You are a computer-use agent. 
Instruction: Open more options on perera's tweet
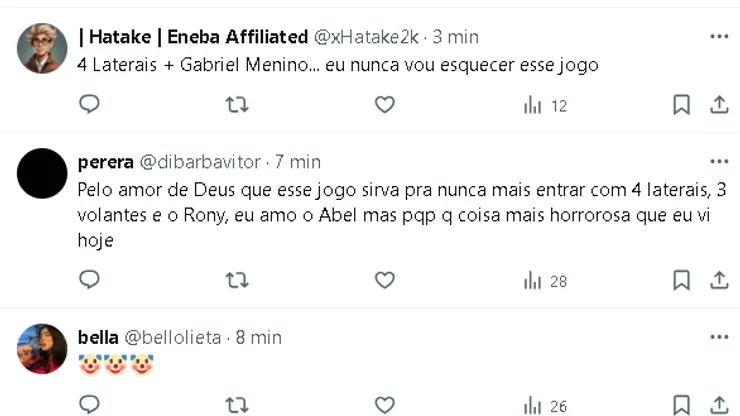[718, 161]
